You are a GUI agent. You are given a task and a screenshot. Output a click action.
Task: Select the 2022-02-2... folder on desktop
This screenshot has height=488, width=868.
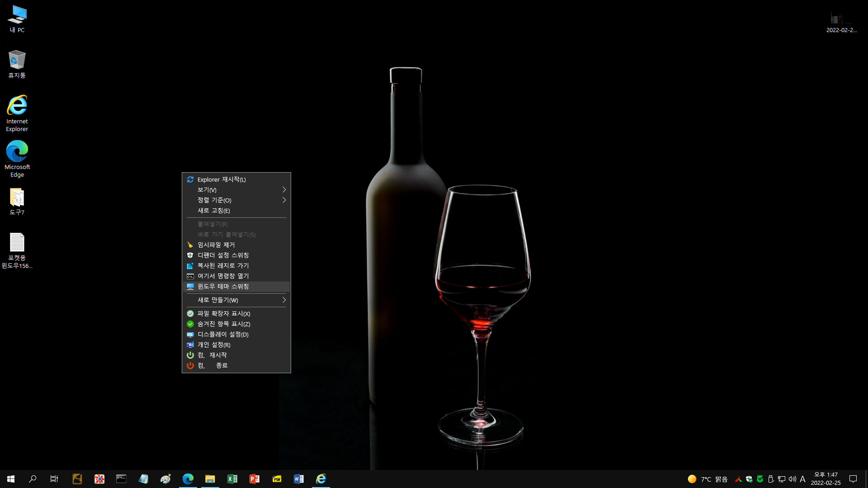[x=841, y=22]
